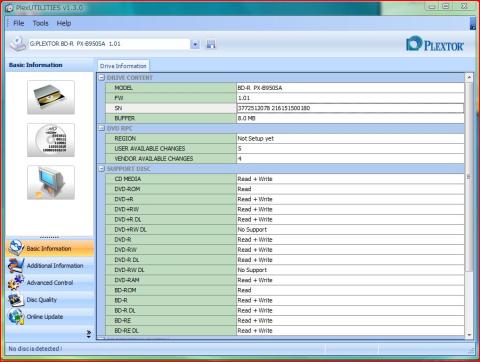Select the DVD+RW DL row label

(171, 229)
